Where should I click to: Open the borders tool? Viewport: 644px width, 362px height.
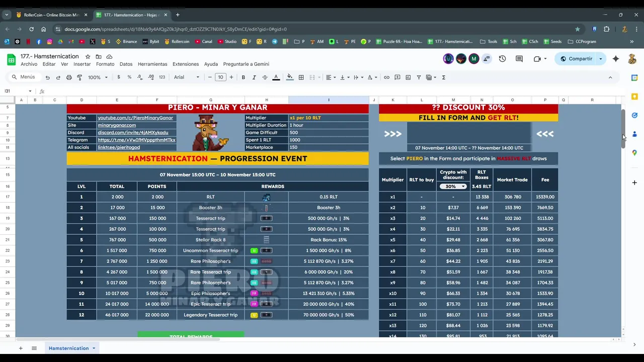click(301, 77)
